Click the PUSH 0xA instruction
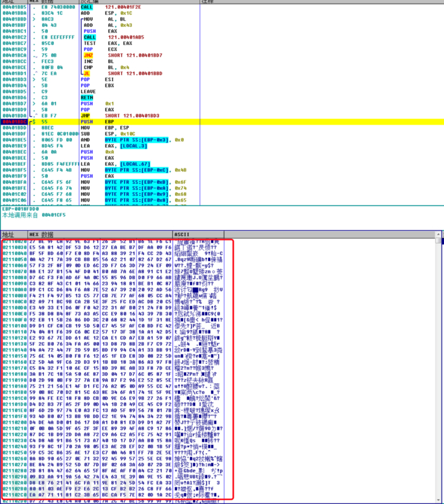This screenshot has width=444, height=504. [97, 152]
